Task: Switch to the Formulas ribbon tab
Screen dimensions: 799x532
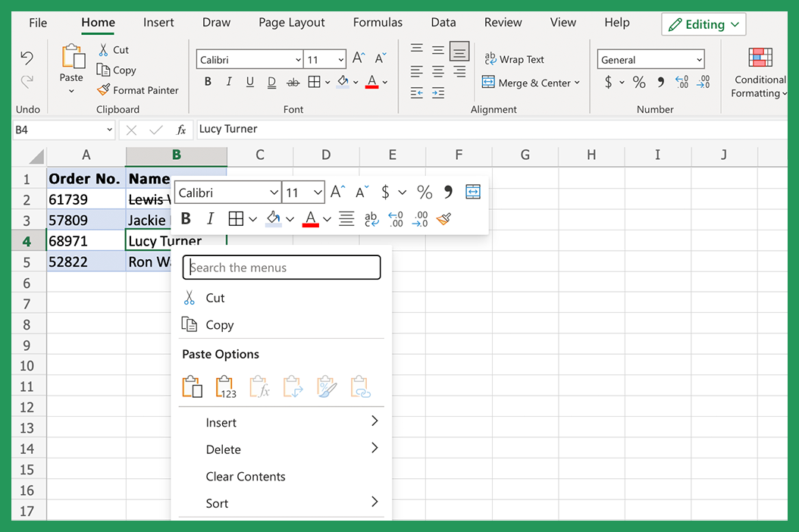Action: click(x=377, y=23)
